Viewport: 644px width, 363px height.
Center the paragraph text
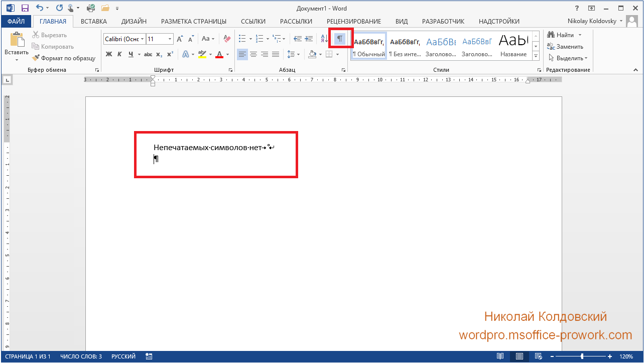tap(253, 54)
